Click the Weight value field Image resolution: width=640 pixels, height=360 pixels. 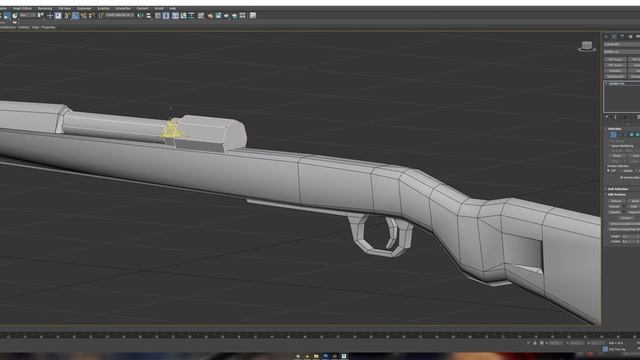click(x=629, y=236)
